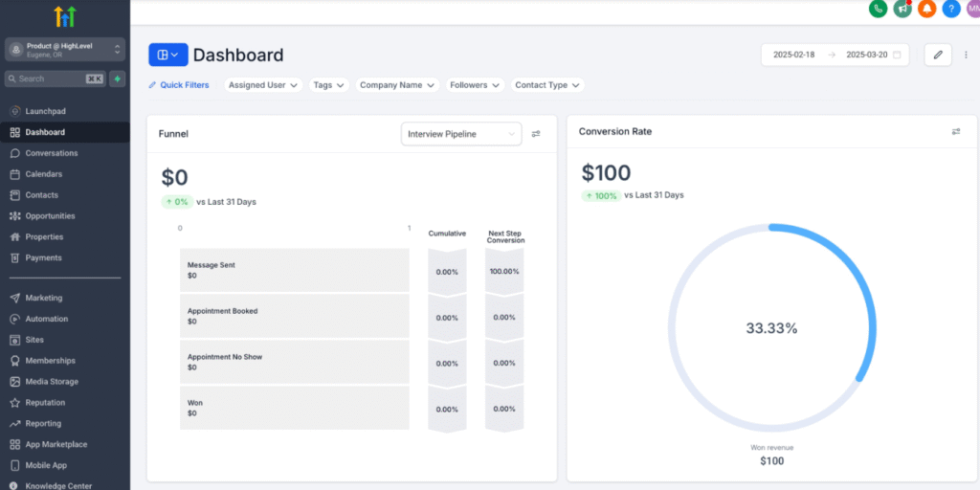
Task: Open the orange notifications bell
Action: tap(926, 8)
